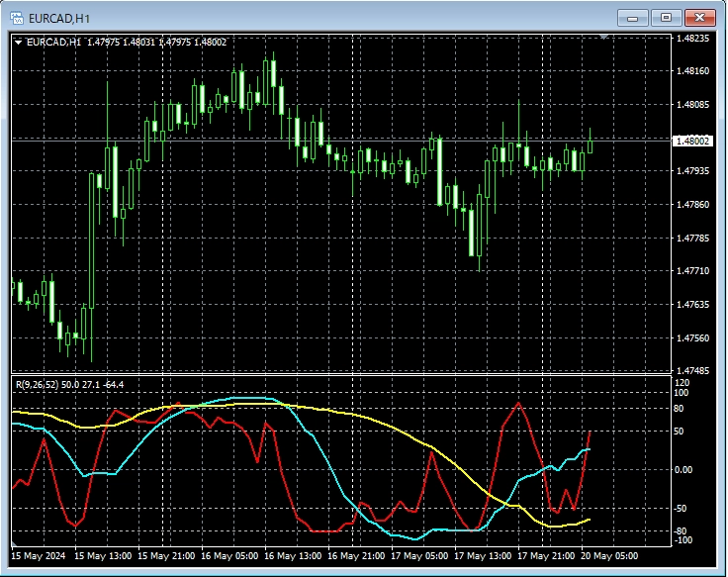This screenshot has height=577, width=728.
Task: Click the chart window icon in title bar
Action: 17,17
